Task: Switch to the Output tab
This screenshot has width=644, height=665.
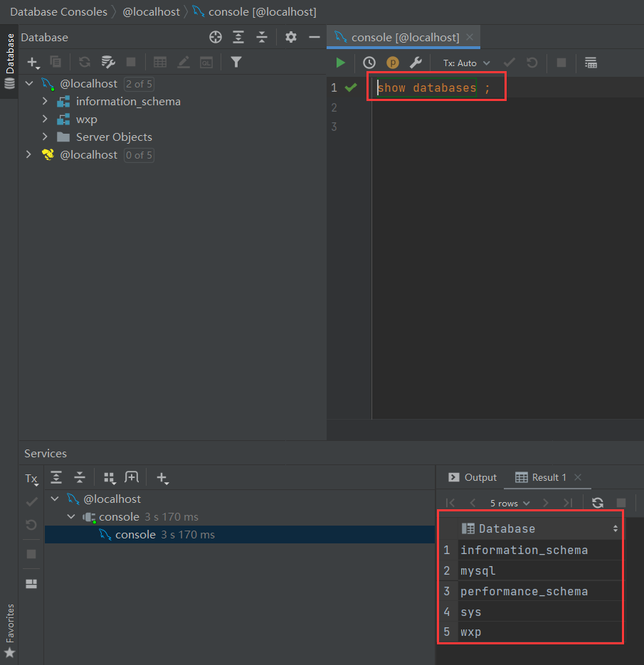Action: [473, 477]
